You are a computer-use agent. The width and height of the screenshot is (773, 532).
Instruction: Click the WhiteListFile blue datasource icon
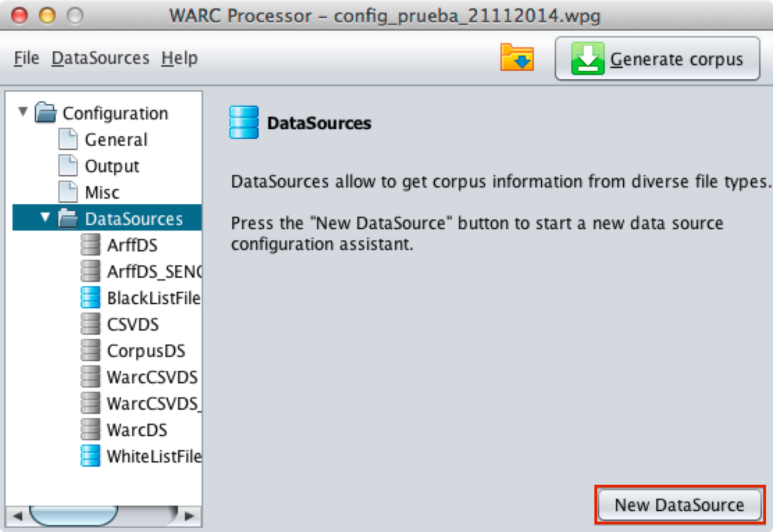pyautogui.click(x=90, y=456)
